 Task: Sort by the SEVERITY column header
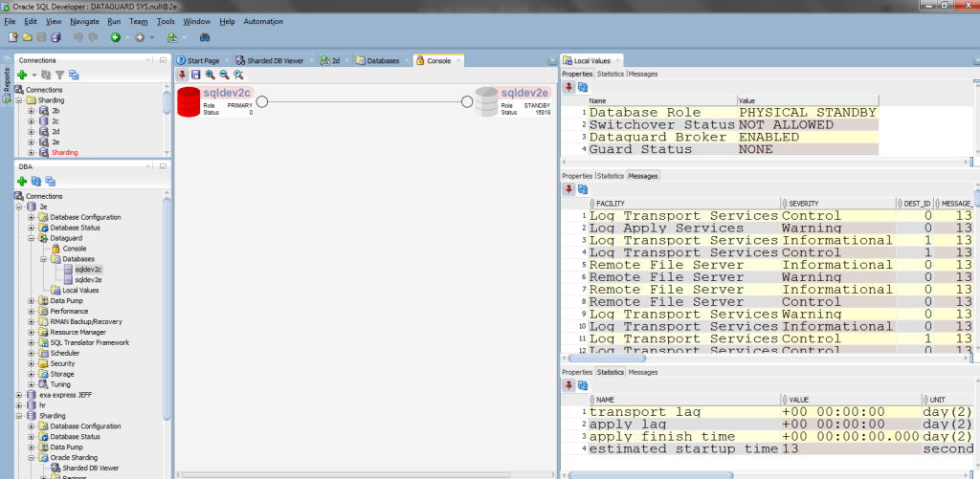[838, 204]
